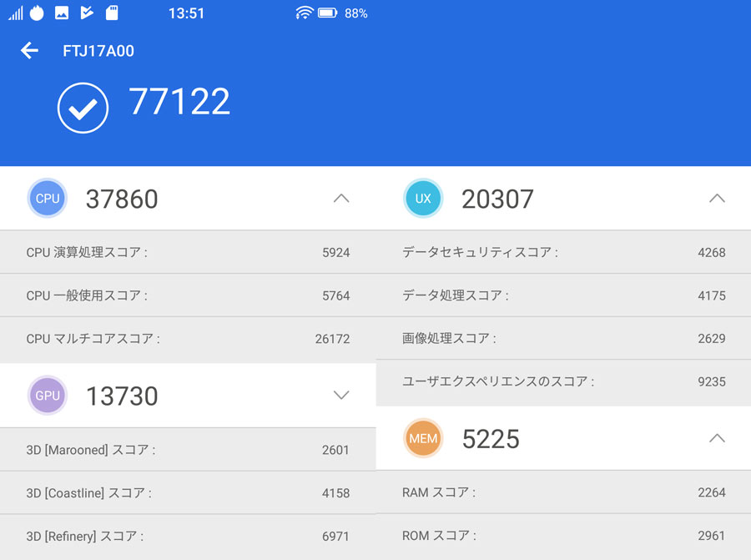The width and height of the screenshot is (751, 560).
Task: Tap the total score 77122
Action: pyautogui.click(x=179, y=102)
